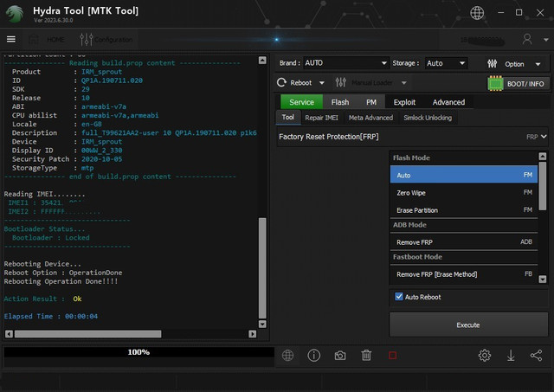Open the user account icon

point(527,39)
